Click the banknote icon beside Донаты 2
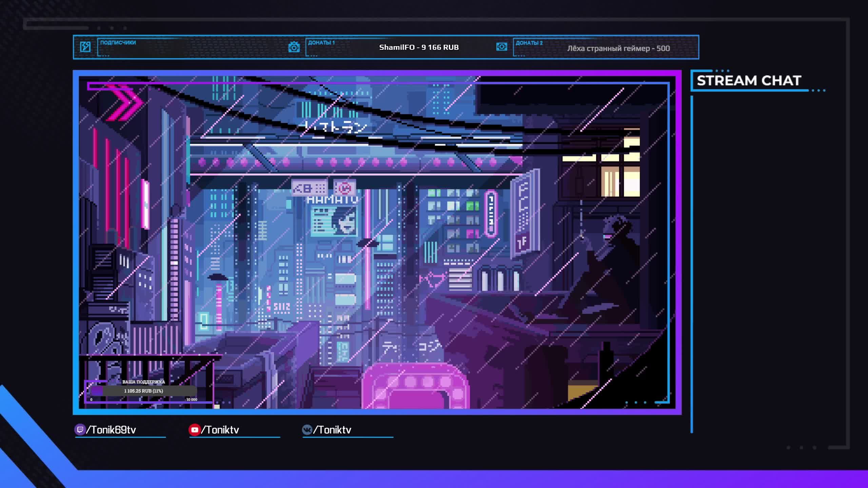This screenshot has width=868, height=488. [501, 47]
